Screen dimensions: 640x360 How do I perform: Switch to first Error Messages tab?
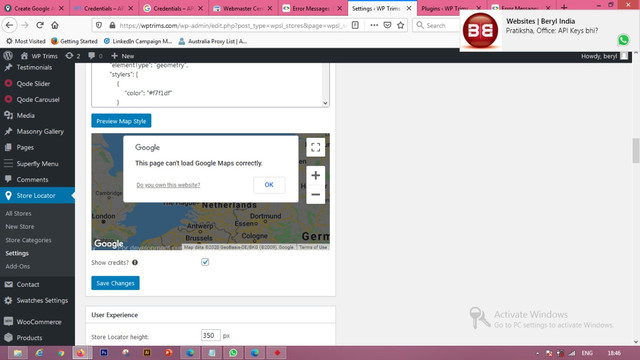coord(312,8)
